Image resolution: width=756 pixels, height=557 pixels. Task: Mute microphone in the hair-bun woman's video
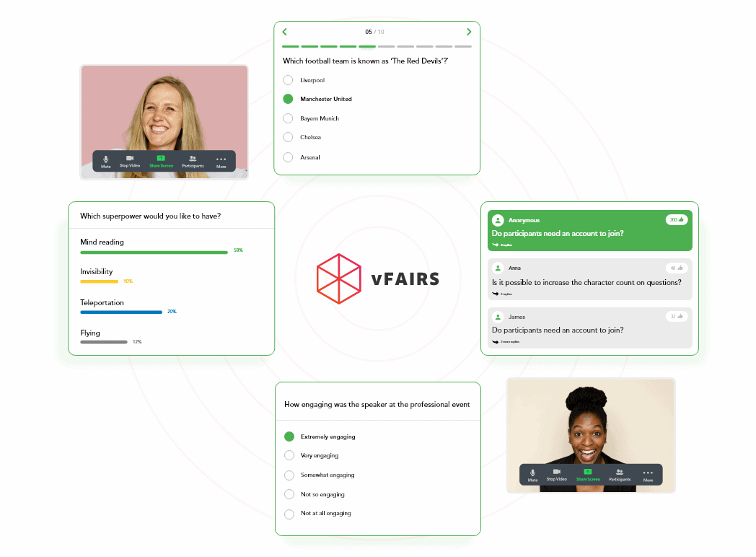533,475
